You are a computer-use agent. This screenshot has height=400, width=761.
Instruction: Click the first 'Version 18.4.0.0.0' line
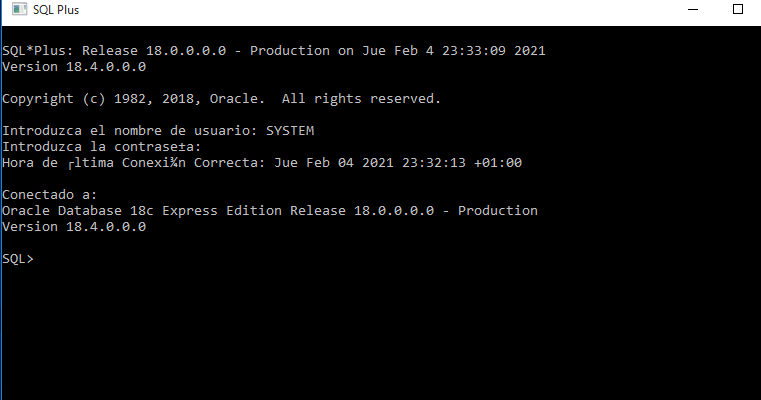74,67
